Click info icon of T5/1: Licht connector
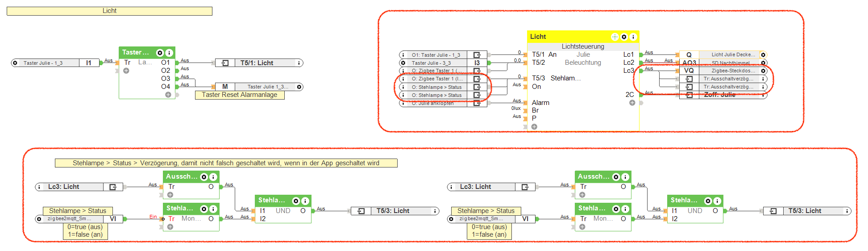This screenshot has width=868, height=251. click(299, 63)
